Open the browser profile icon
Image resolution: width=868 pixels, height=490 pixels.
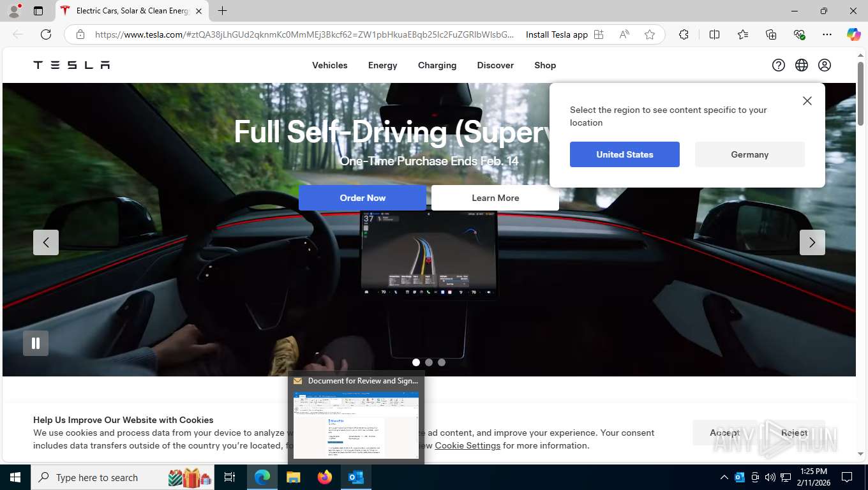(x=14, y=11)
